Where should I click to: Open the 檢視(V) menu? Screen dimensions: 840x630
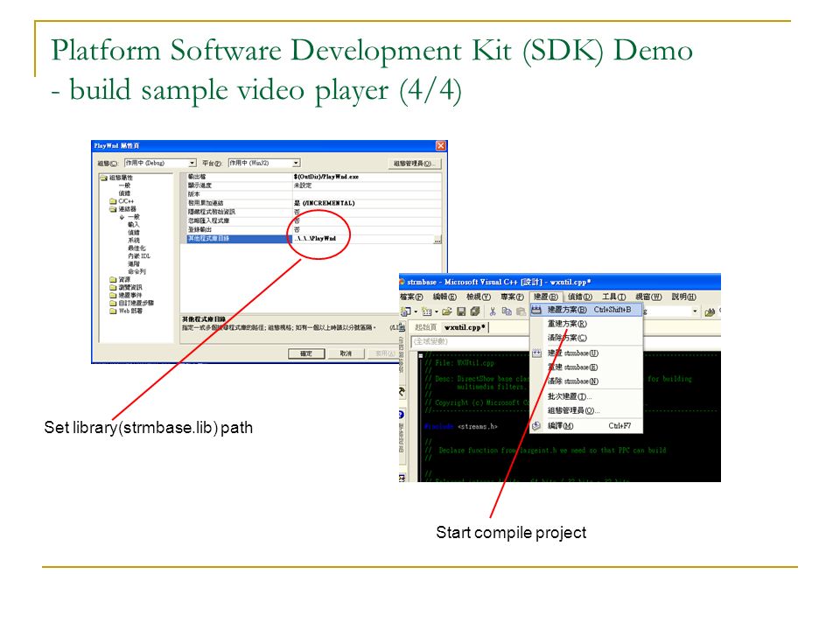[479, 297]
